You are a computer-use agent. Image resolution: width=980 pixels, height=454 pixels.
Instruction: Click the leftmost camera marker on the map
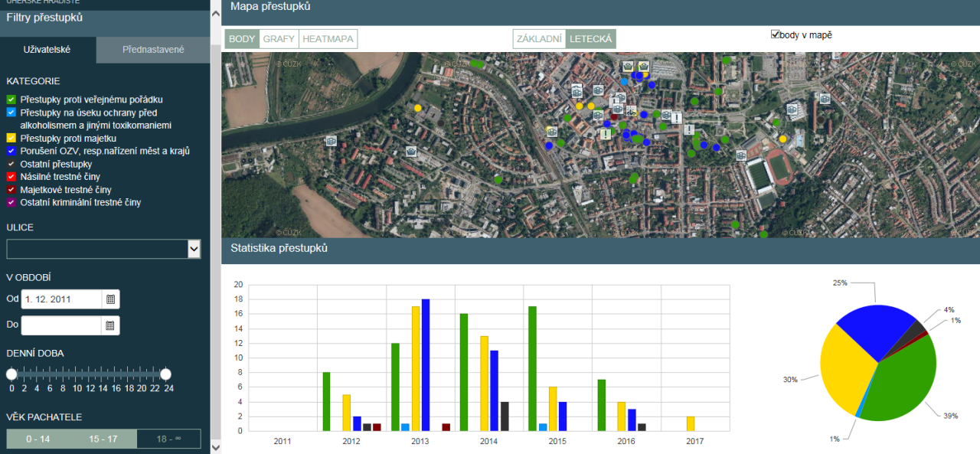[331, 141]
